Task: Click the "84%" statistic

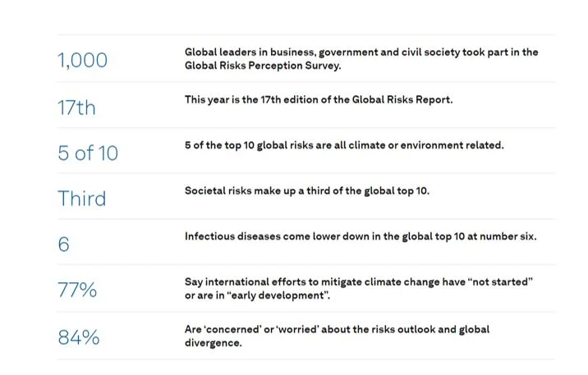Action: coord(79,336)
